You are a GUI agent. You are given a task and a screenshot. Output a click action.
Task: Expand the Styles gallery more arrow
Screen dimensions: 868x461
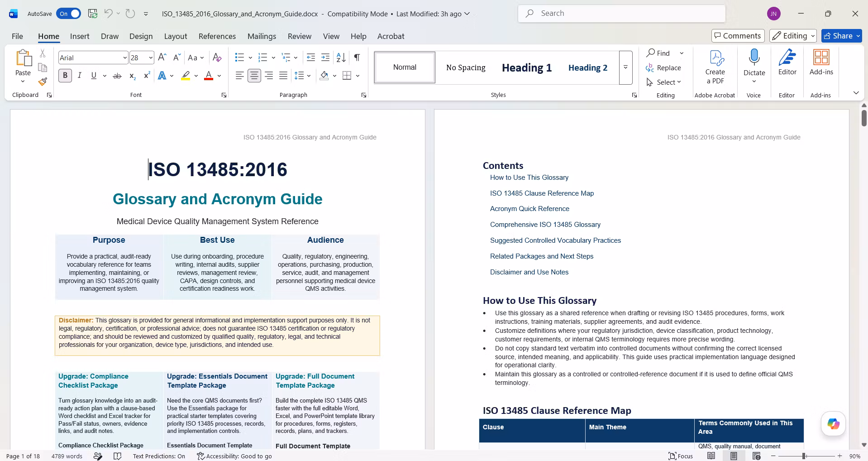click(x=625, y=67)
